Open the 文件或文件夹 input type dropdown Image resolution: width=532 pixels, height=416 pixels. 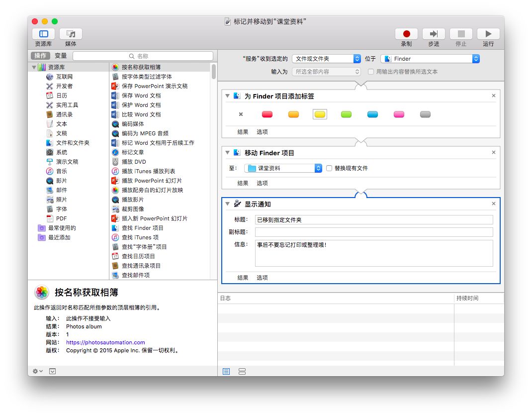(326, 59)
